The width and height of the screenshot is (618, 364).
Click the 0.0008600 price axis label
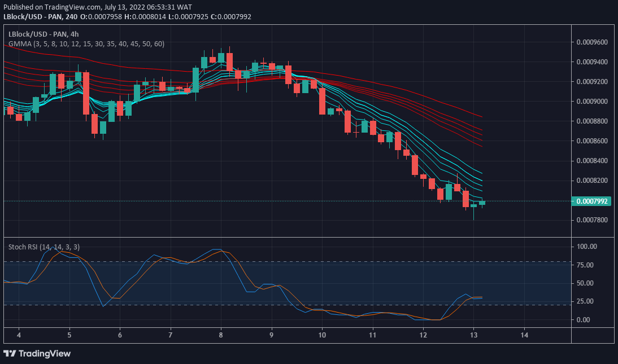pyautogui.click(x=591, y=141)
